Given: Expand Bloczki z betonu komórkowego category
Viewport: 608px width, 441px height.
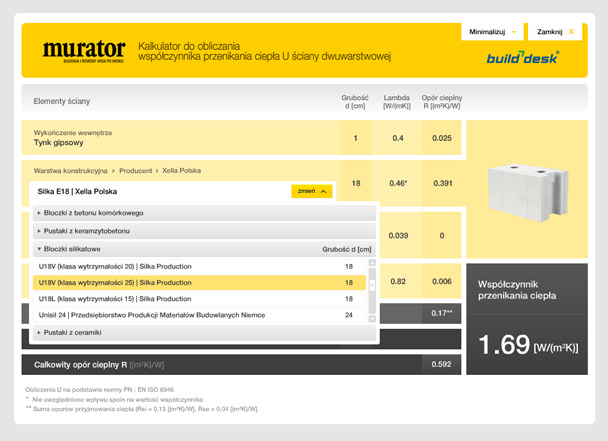Looking at the screenshot, I should coord(90,213).
